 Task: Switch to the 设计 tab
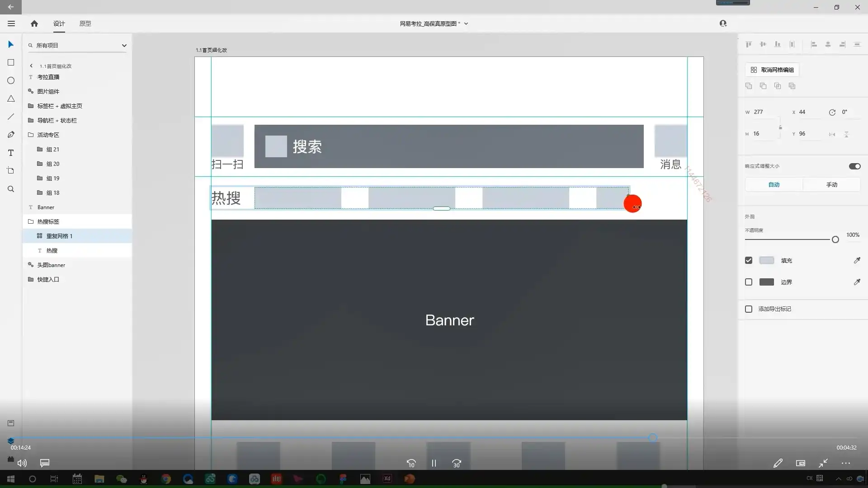click(x=59, y=23)
